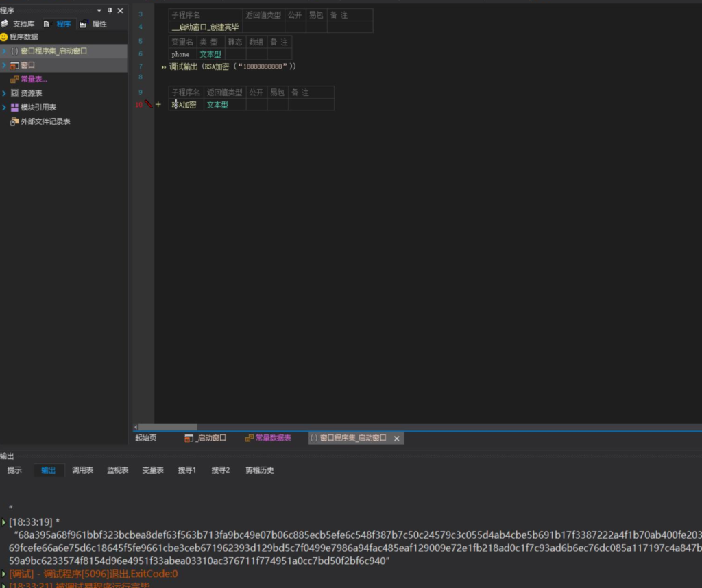Click the editor scrollbar left arrow
Screen dimensions: 702x588
[136, 427]
